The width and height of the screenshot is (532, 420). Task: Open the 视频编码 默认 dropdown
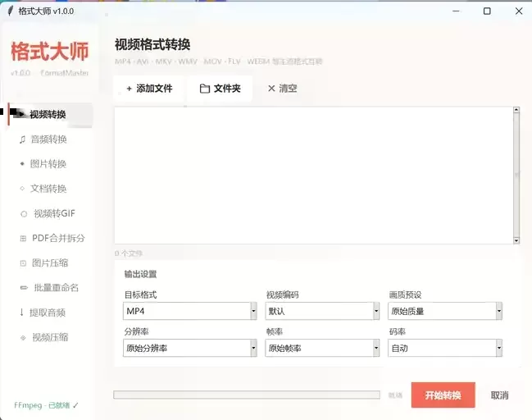pos(322,311)
